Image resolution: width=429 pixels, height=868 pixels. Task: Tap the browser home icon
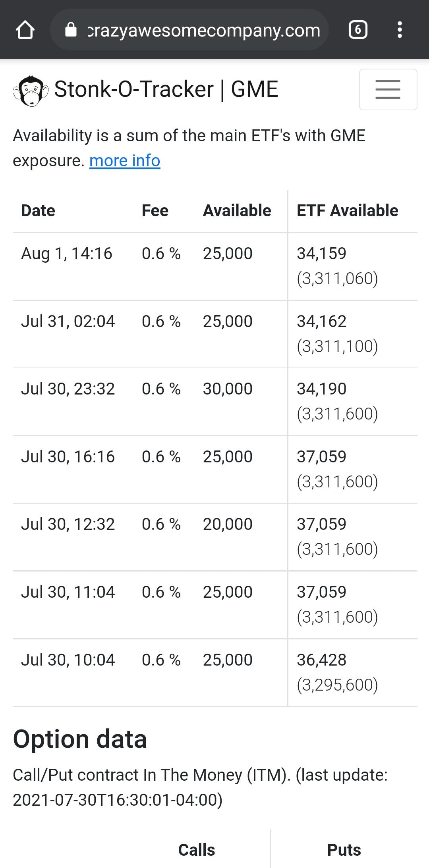click(x=25, y=30)
